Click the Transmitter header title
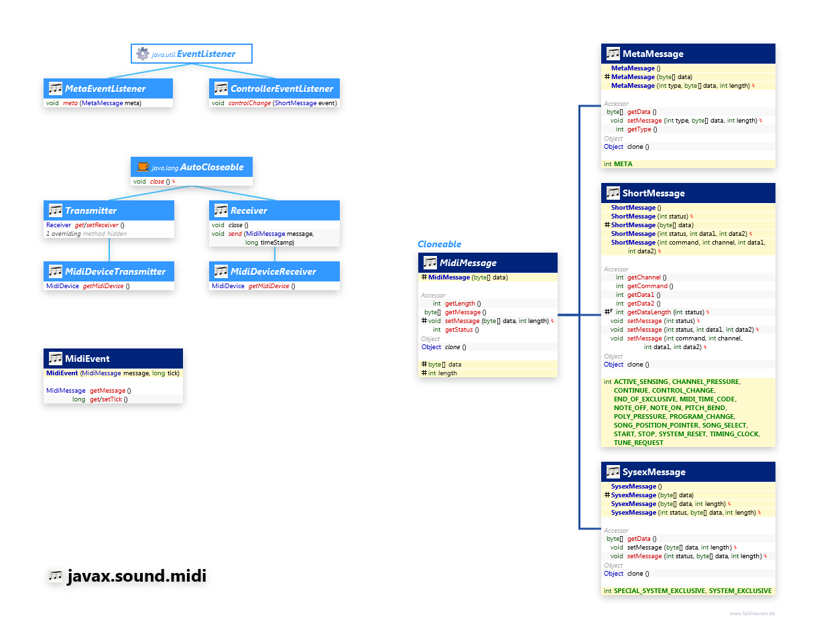 pyautogui.click(x=91, y=210)
